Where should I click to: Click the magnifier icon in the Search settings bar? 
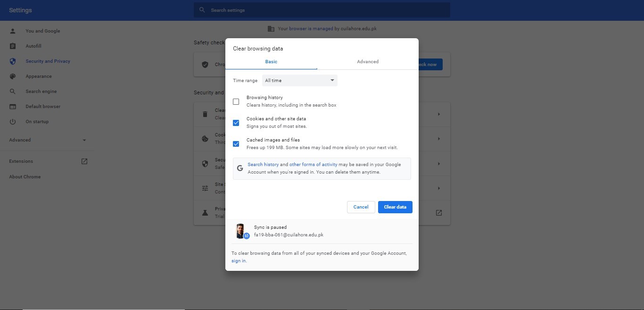(202, 10)
